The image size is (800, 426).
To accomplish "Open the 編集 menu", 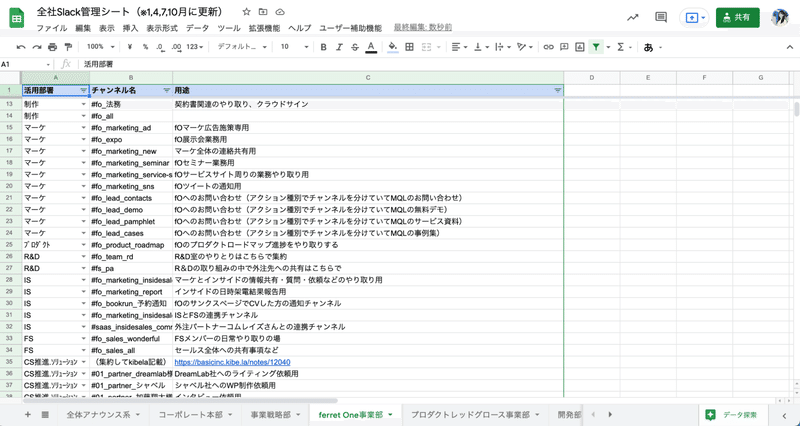I will click(83, 28).
